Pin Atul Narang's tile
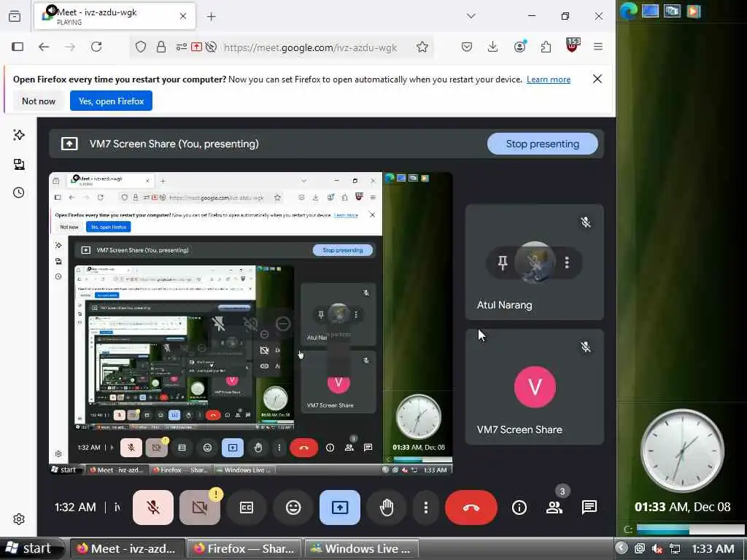The image size is (747, 560). [503, 262]
